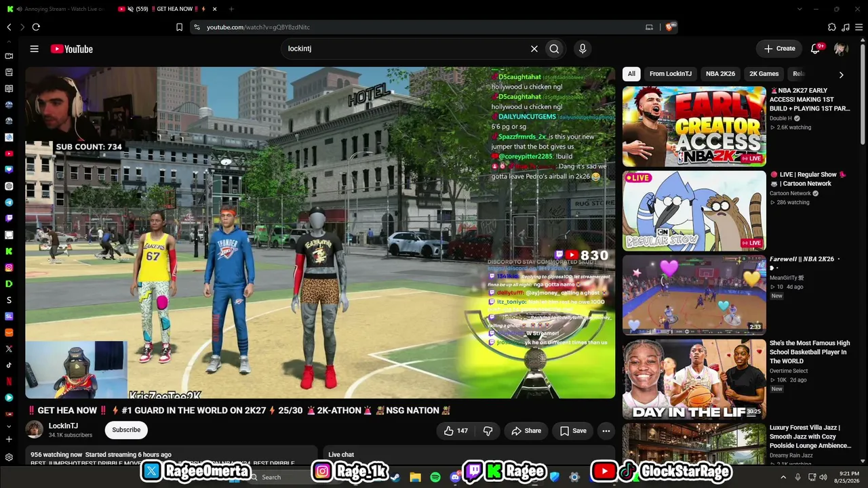Open YouTube notifications bell

pyautogui.click(x=816, y=49)
